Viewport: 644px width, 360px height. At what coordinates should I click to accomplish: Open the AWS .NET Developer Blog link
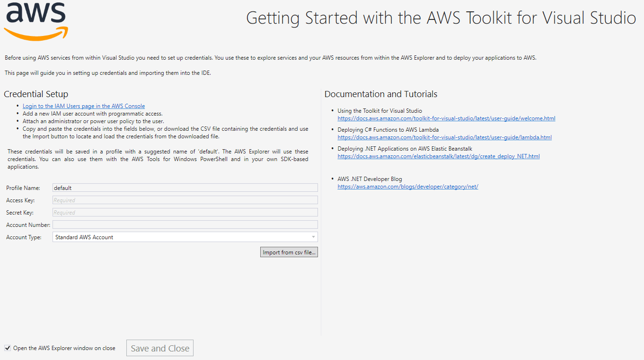tap(408, 187)
